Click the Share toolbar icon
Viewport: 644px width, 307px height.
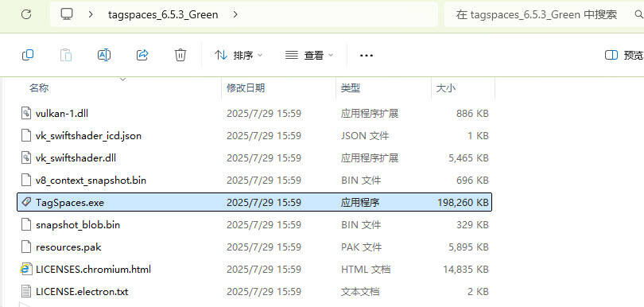tap(142, 55)
